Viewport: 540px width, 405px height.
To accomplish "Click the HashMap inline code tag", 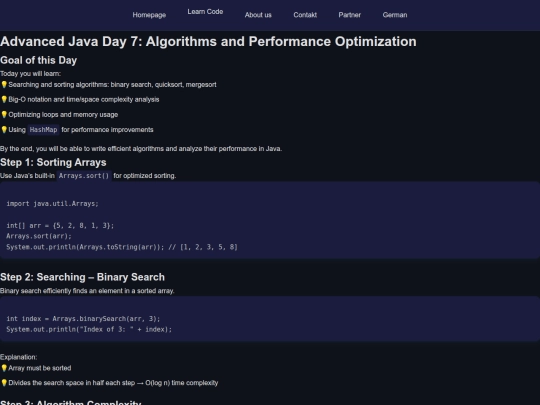I will [x=43, y=130].
